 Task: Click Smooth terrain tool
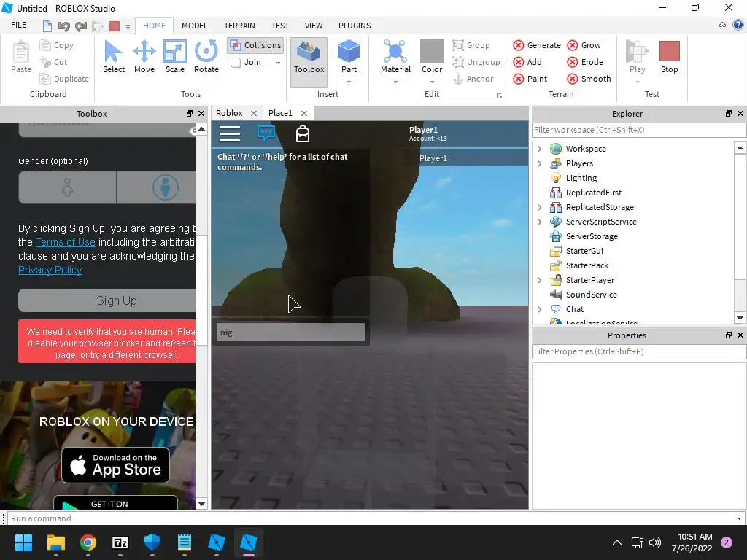(x=589, y=79)
